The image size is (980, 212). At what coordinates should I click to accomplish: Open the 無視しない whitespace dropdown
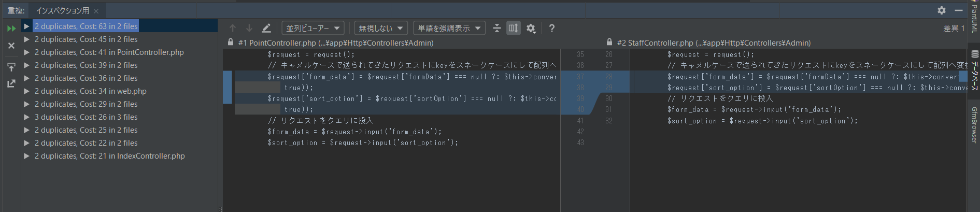click(380, 29)
